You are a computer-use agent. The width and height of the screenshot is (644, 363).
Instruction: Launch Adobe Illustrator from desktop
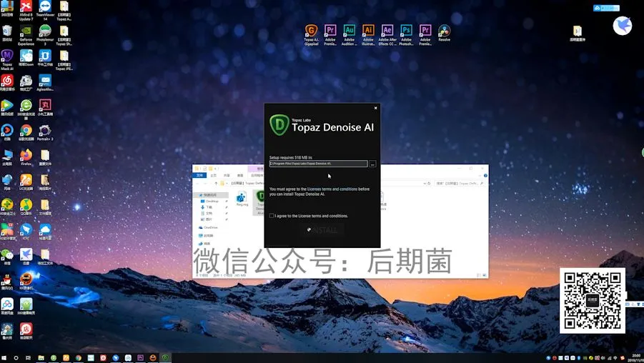click(368, 34)
